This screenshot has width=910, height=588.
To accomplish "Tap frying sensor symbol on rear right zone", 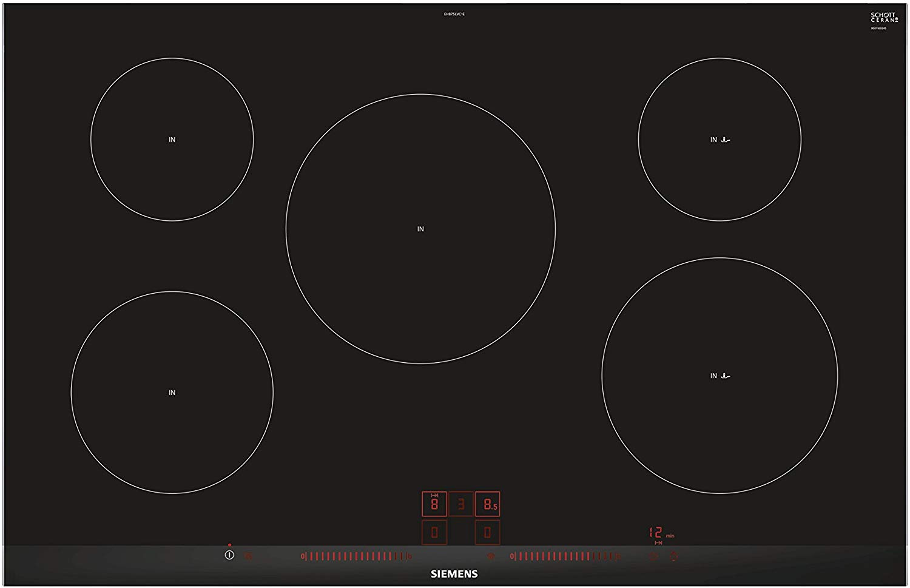I will tap(725, 140).
